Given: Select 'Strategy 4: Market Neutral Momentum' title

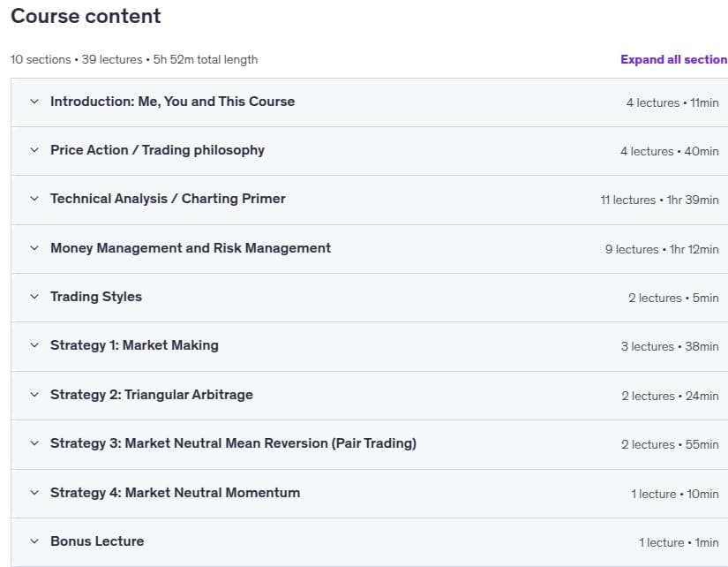Looking at the screenshot, I should 176,493.
